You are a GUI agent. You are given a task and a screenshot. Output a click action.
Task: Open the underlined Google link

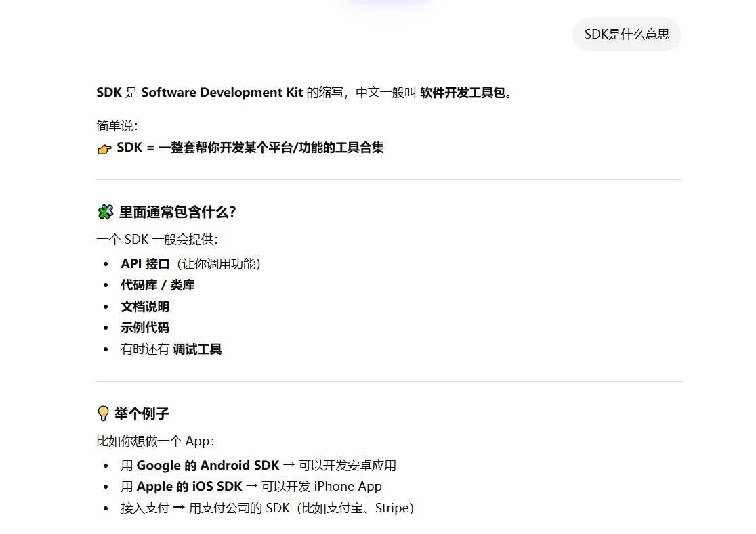[158, 466]
